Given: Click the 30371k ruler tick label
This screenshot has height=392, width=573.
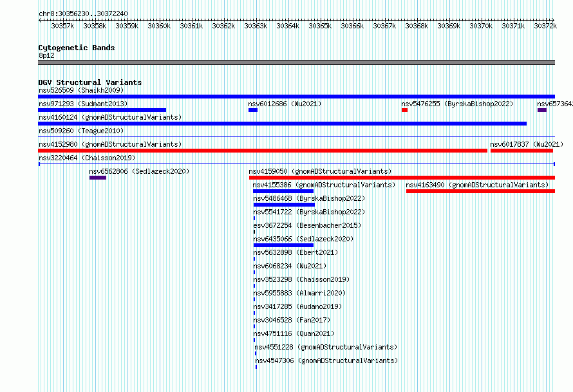Looking at the screenshot, I should click(x=513, y=26).
